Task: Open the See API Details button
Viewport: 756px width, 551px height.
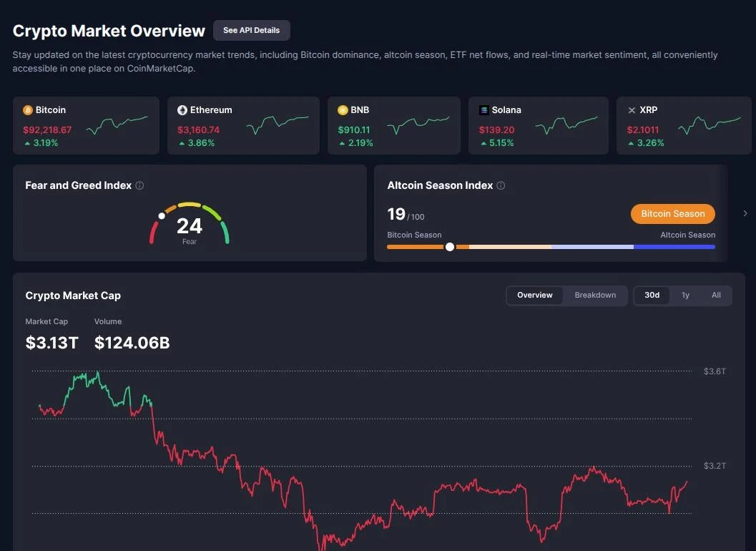Action: [x=252, y=30]
